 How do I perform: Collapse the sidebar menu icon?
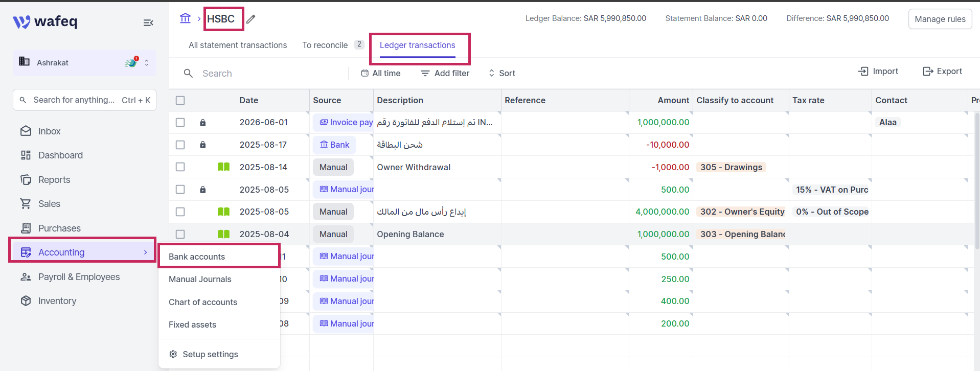pos(148,22)
